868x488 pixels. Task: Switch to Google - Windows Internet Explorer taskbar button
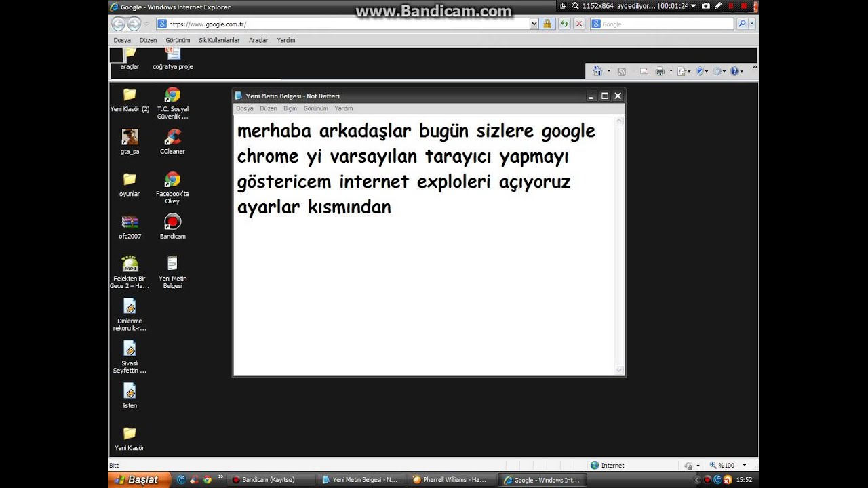click(x=542, y=479)
